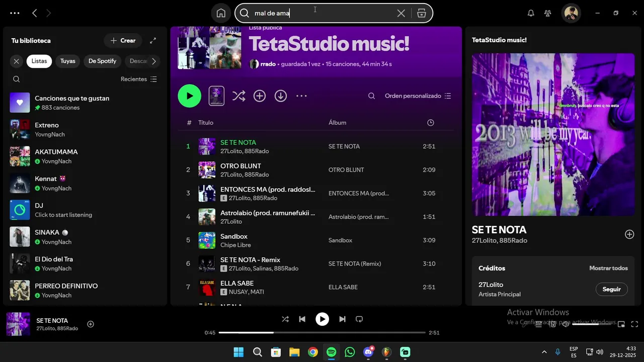
Task: Toggle playlist shuffle icon next to preview
Action: point(238,96)
